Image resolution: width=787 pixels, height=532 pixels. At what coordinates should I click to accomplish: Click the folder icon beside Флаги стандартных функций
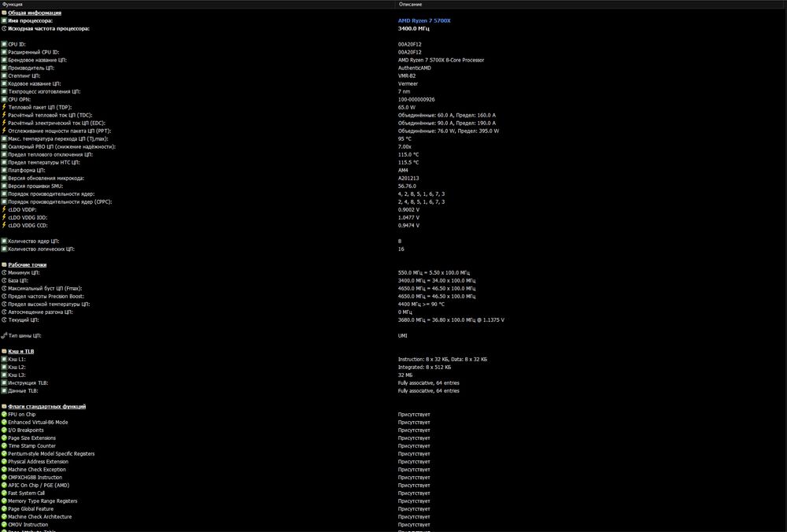click(4, 407)
